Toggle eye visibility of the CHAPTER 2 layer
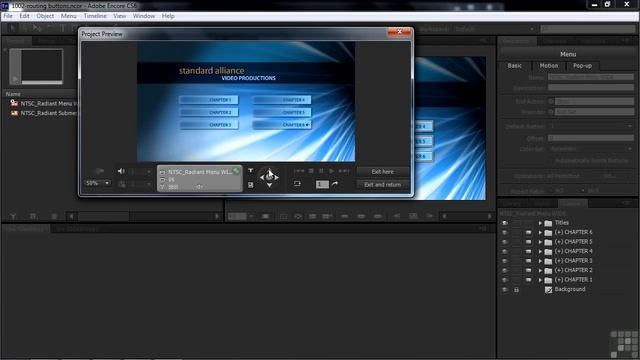 click(505, 270)
